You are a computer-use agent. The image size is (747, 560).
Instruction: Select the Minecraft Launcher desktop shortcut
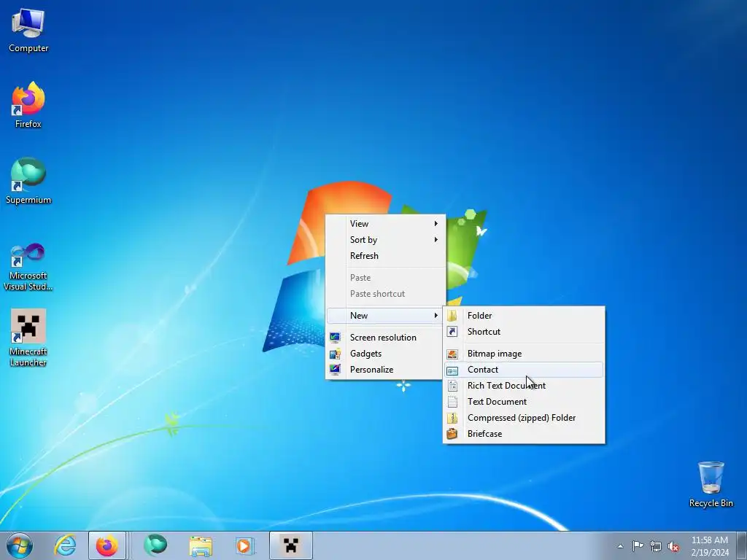tap(28, 338)
